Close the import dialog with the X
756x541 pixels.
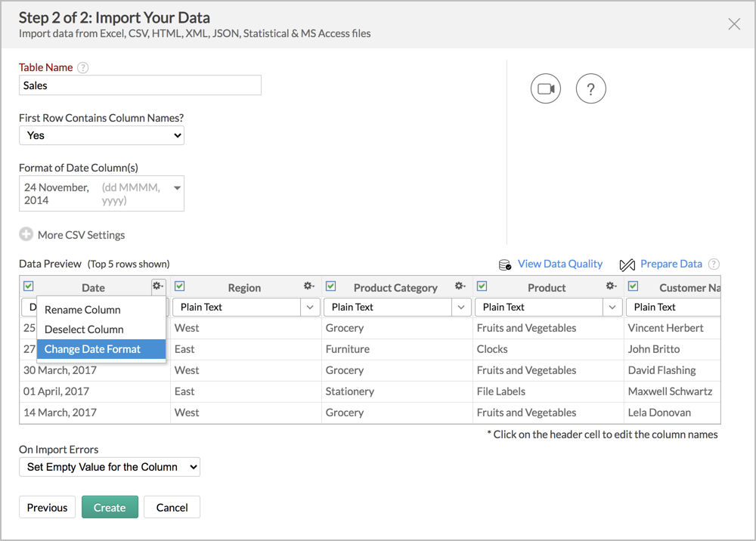(734, 24)
